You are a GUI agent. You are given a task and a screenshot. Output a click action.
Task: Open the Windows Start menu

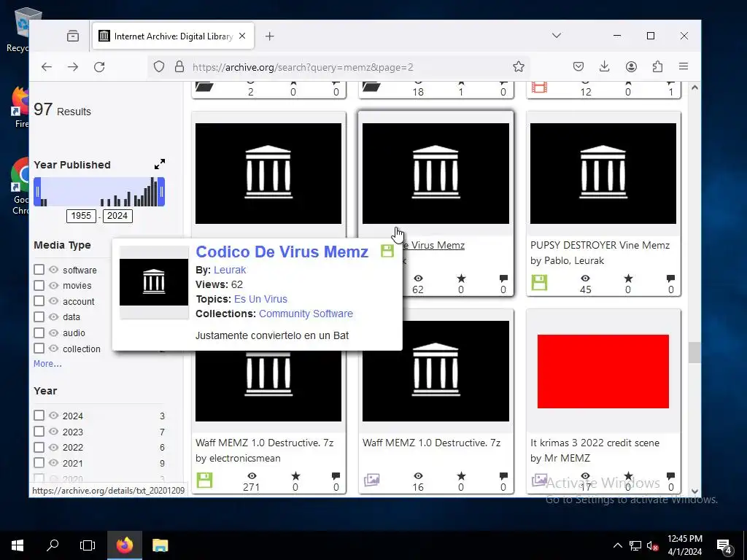pyautogui.click(x=18, y=545)
